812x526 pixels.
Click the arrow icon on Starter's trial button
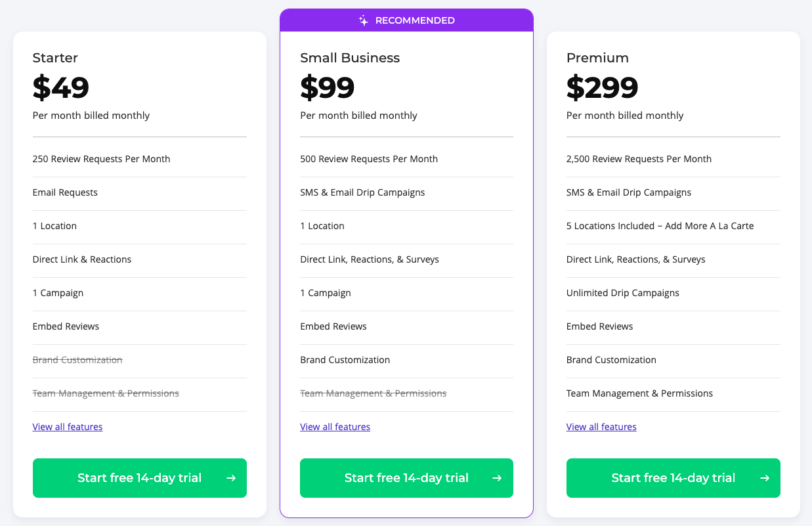tap(231, 478)
